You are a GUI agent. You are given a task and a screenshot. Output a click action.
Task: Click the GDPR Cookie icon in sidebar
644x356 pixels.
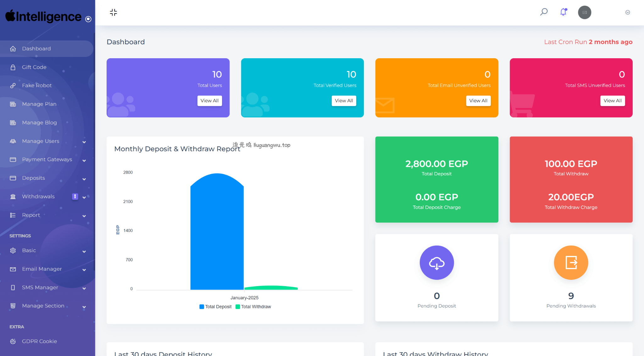coord(13,341)
